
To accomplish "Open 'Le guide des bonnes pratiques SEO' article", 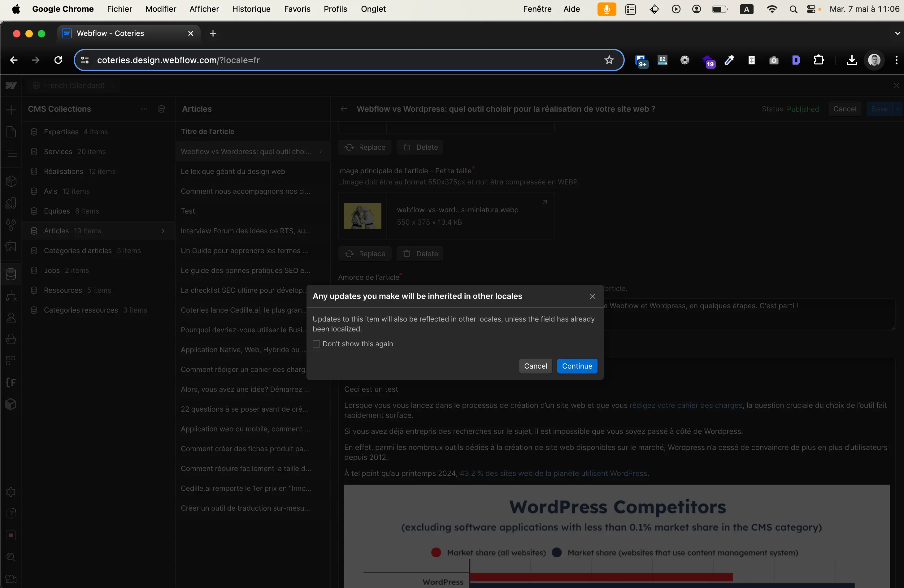I will click(252, 270).
